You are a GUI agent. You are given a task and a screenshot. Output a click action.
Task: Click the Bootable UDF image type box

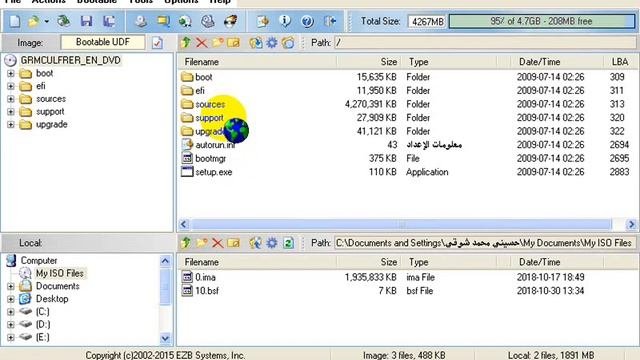pos(102,42)
